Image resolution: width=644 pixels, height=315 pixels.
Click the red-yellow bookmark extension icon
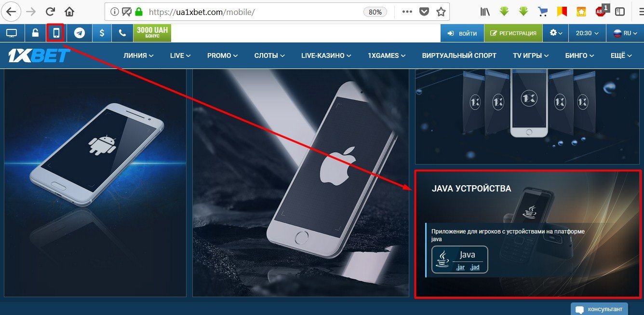pyautogui.click(x=562, y=11)
